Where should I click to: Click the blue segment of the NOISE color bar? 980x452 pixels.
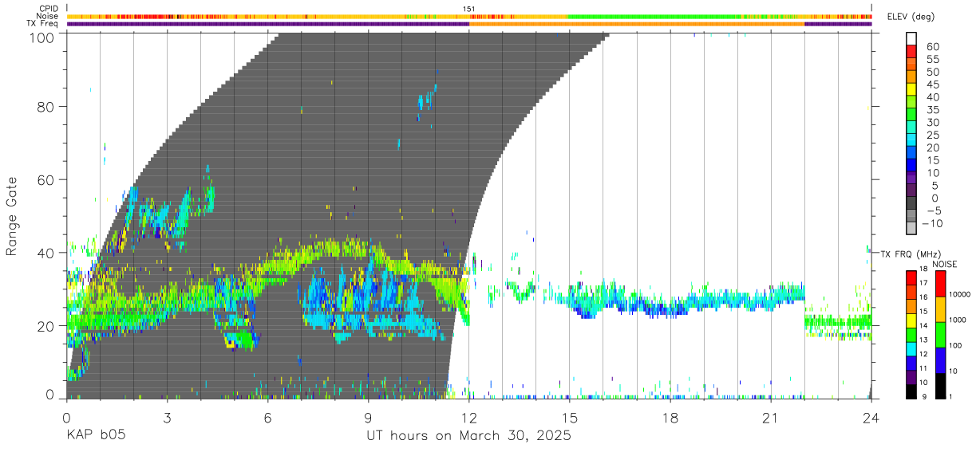click(939, 360)
